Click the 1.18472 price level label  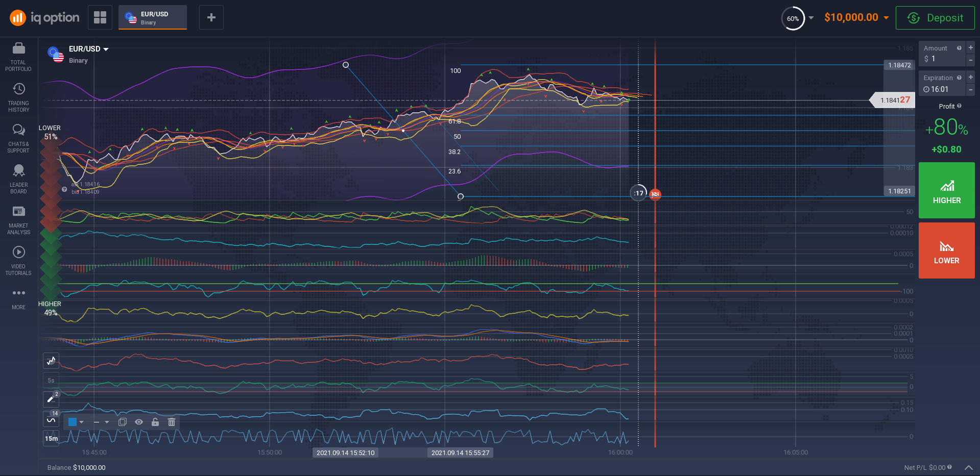click(899, 65)
